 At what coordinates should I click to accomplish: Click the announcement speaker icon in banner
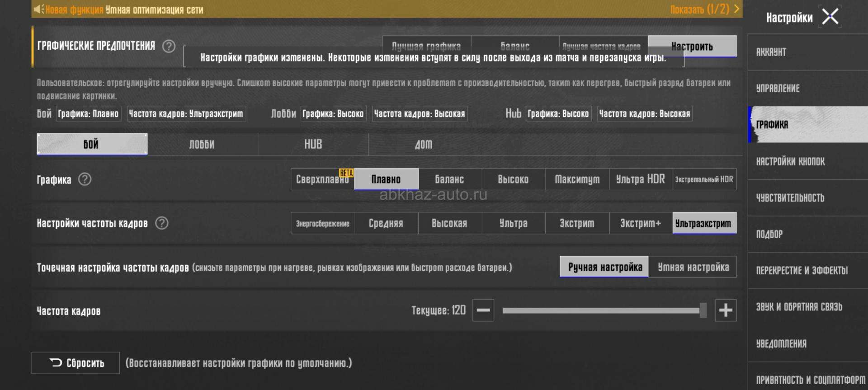point(39,9)
